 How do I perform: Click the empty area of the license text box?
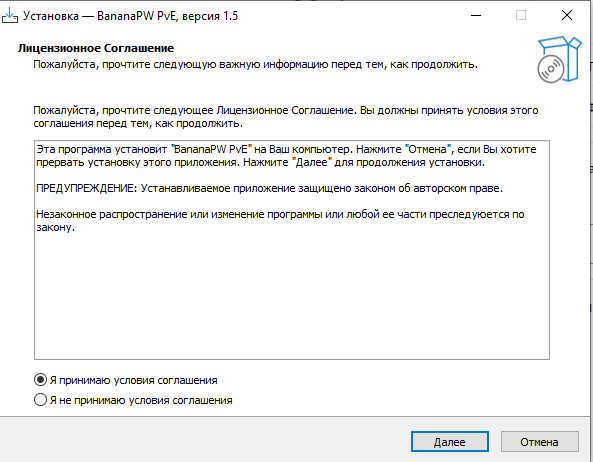pyautogui.click(x=292, y=295)
